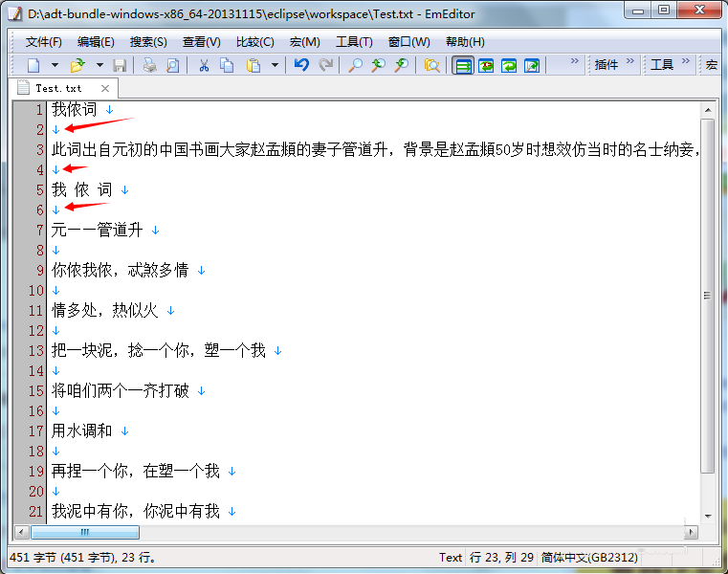Click line number 1 in the margin
The image size is (728, 574).
(39, 110)
